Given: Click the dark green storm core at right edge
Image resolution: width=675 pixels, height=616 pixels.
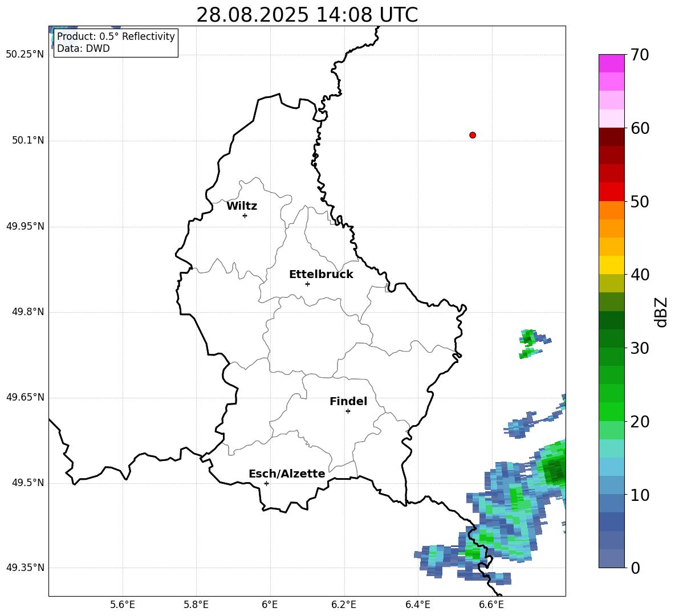Looking at the screenshot, I should coord(555,470).
